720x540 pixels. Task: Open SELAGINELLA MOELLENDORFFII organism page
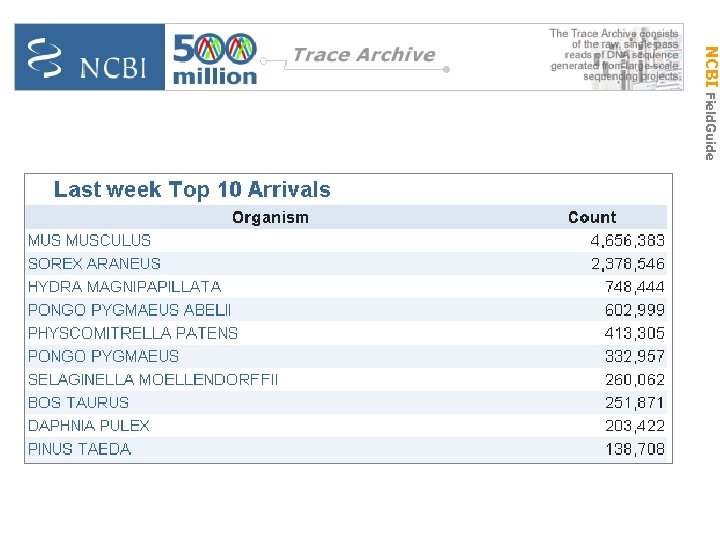153,380
